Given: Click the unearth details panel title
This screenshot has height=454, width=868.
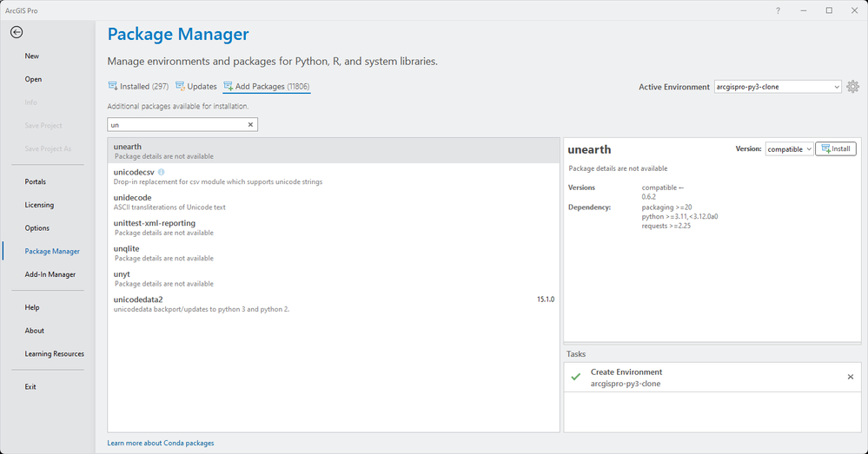Looking at the screenshot, I should tap(590, 150).
